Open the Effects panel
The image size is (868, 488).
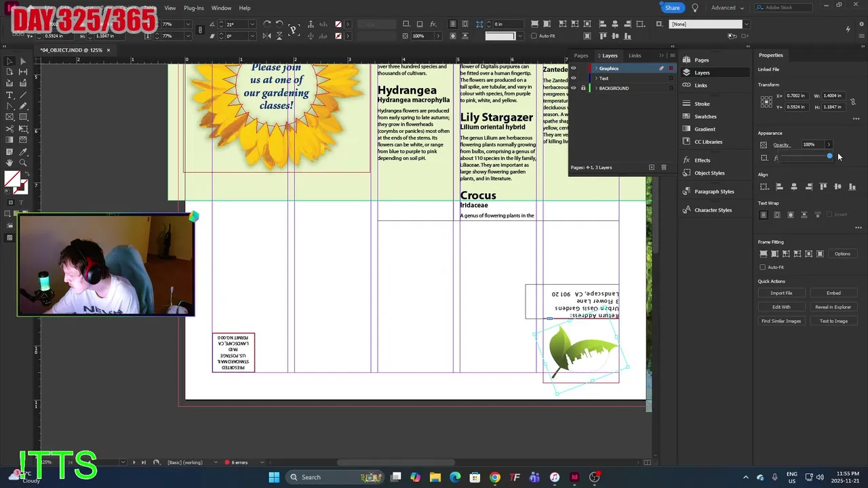pyautogui.click(x=702, y=160)
